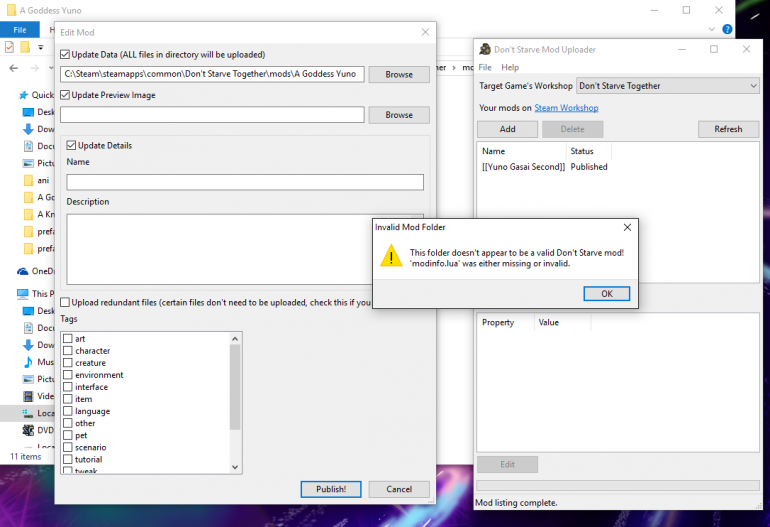Image resolution: width=770 pixels, height=527 pixels.
Task: Open OneDrive cloud icon in sidebar
Action: click(x=23, y=271)
